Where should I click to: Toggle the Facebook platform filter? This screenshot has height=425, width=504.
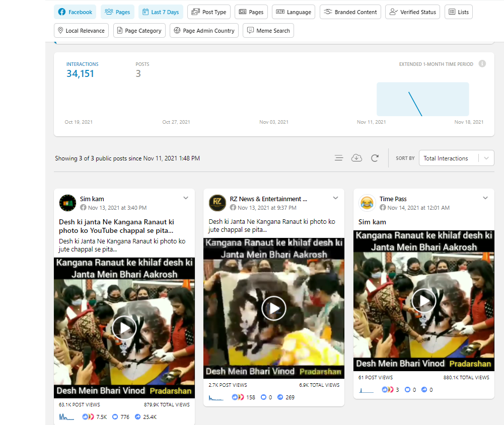pyautogui.click(x=75, y=12)
